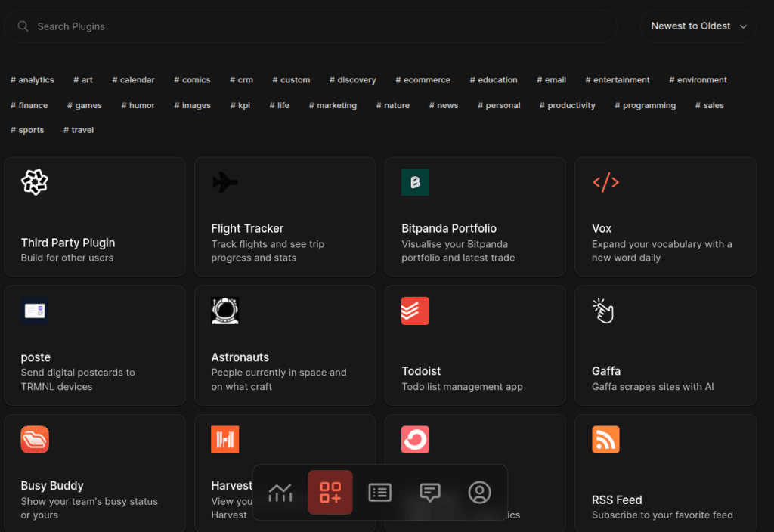Screen dimensions: 774x532
Task: Pick the news tag
Action: click(x=444, y=105)
